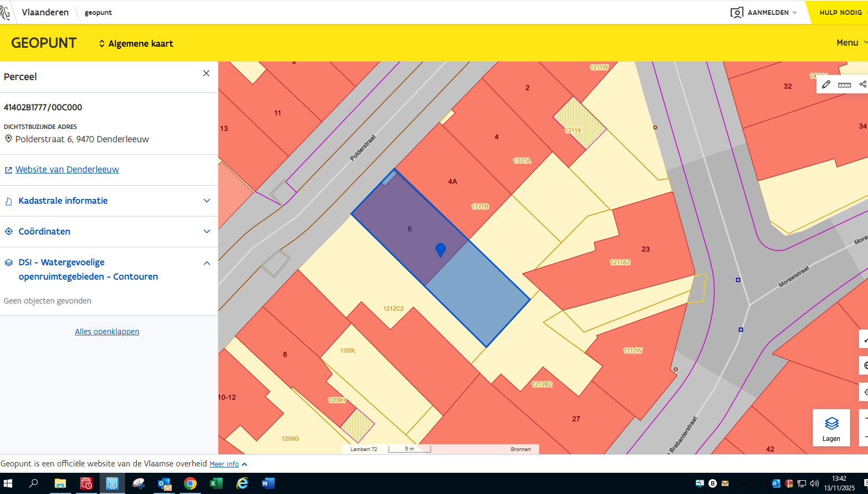Image resolution: width=868 pixels, height=494 pixels.
Task: Open the Lagen layers panel
Action: (831, 428)
